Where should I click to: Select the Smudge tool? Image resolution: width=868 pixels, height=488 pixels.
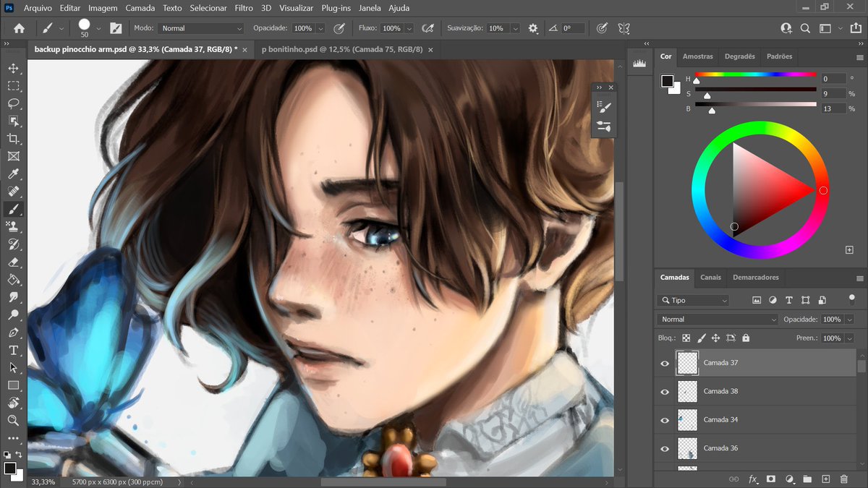(x=13, y=297)
